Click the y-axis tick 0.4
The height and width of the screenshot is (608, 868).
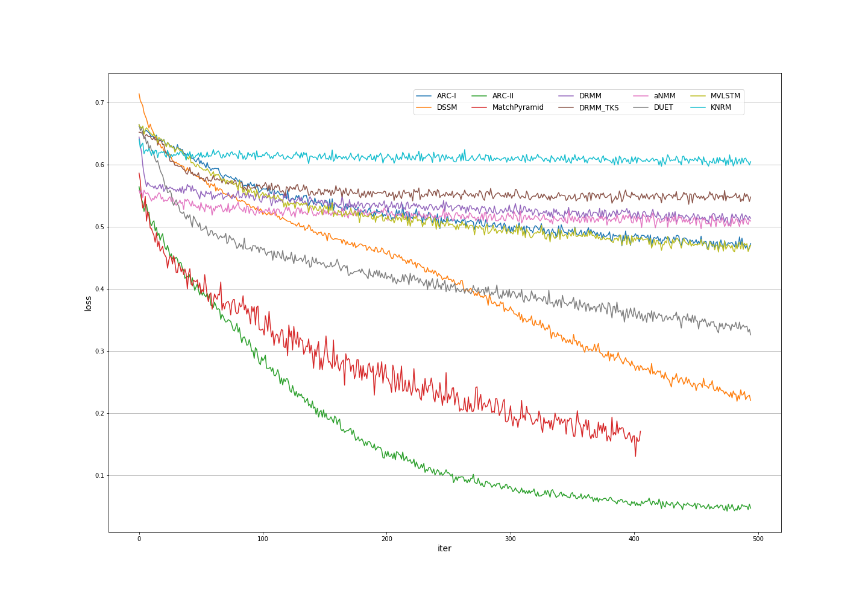click(x=99, y=290)
